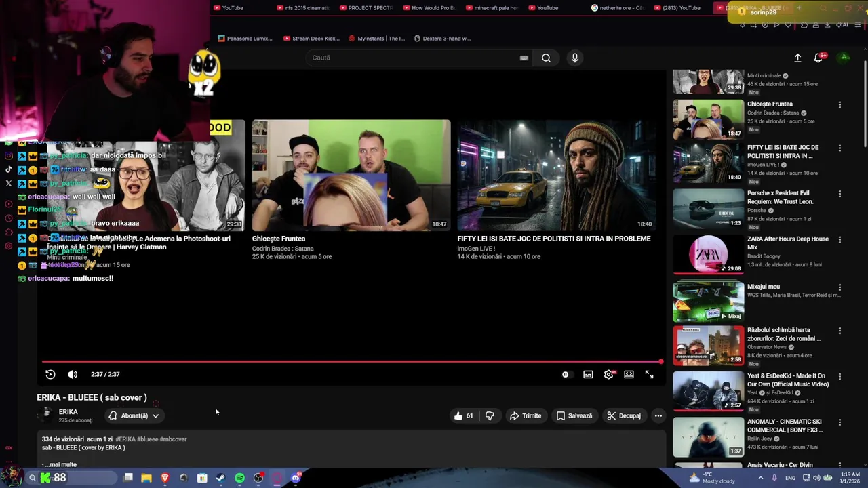868x488 pixels.
Task: Open the ENG language indicator in the tray
Action: [x=791, y=478]
